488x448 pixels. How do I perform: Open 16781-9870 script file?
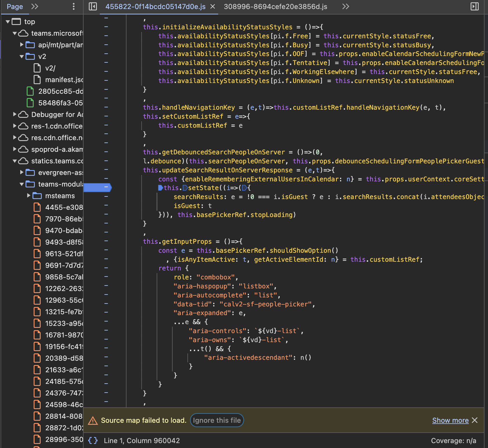pos(58,335)
